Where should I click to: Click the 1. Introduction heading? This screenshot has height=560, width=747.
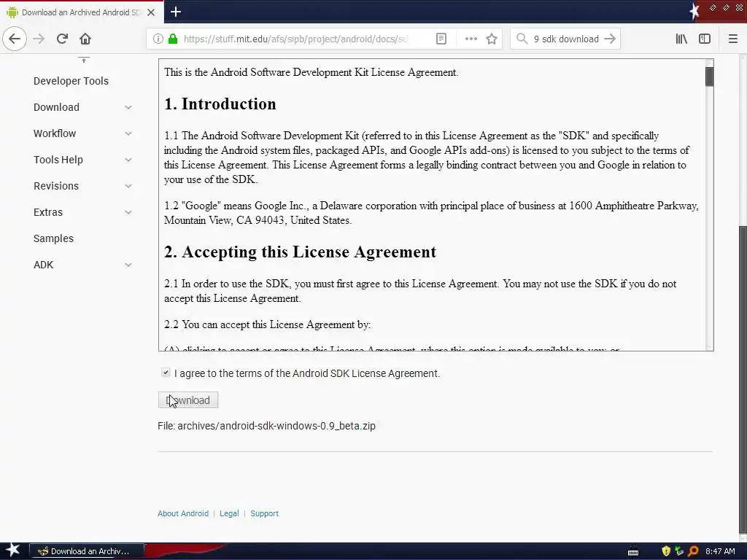[x=220, y=104]
